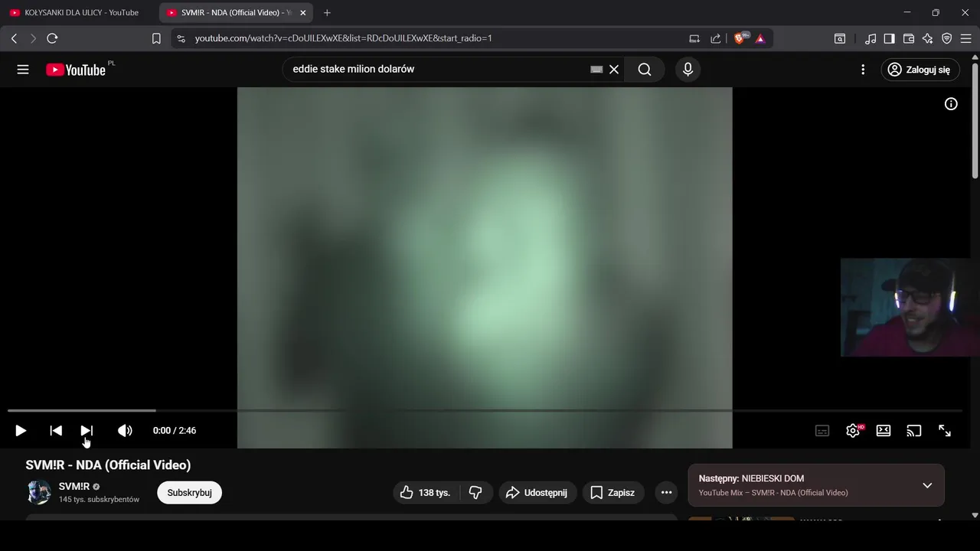Viewport: 980px width, 551px height.
Task: Toggle full screen mode
Action: [945, 431]
